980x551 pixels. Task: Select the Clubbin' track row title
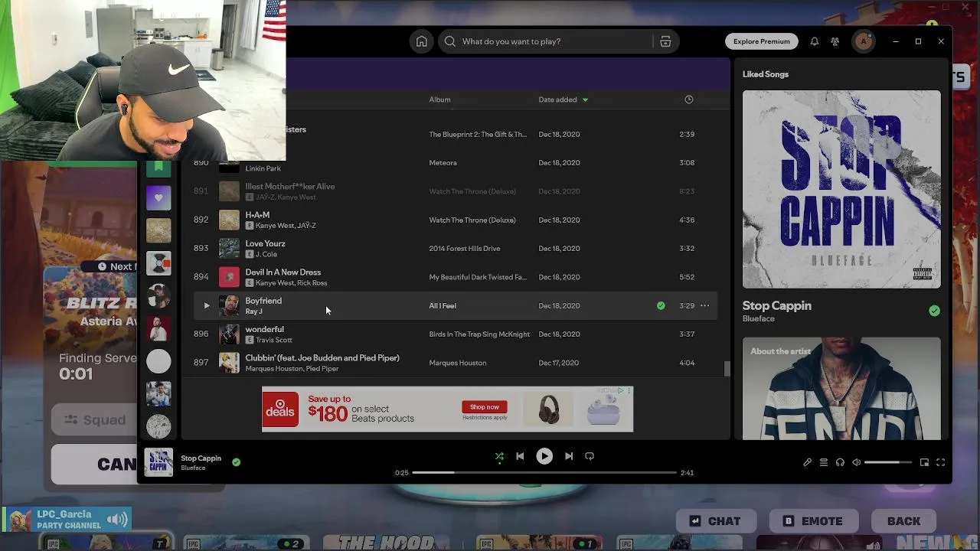coord(322,357)
